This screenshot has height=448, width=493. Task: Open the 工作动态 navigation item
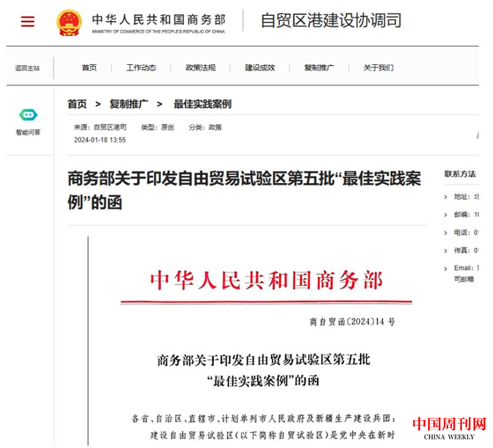pos(141,68)
